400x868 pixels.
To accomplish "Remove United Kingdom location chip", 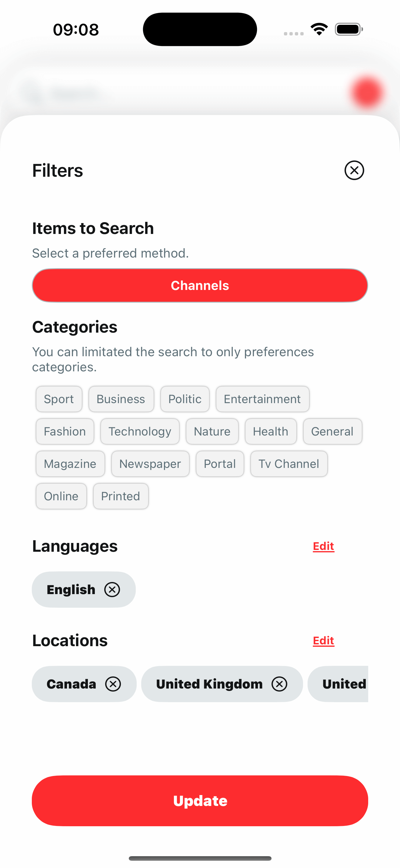I will [279, 684].
